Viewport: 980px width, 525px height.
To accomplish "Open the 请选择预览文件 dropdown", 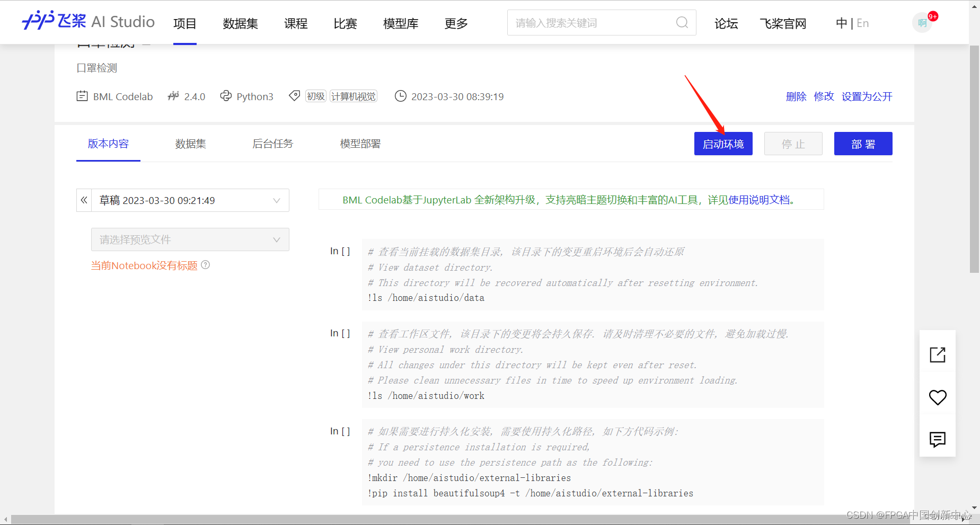I will (190, 239).
